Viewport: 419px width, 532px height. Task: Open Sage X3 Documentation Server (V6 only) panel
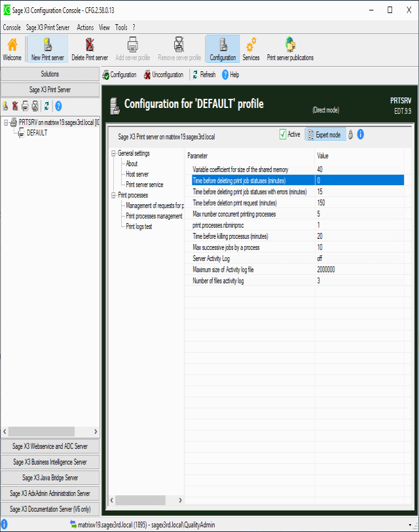[x=50, y=509]
